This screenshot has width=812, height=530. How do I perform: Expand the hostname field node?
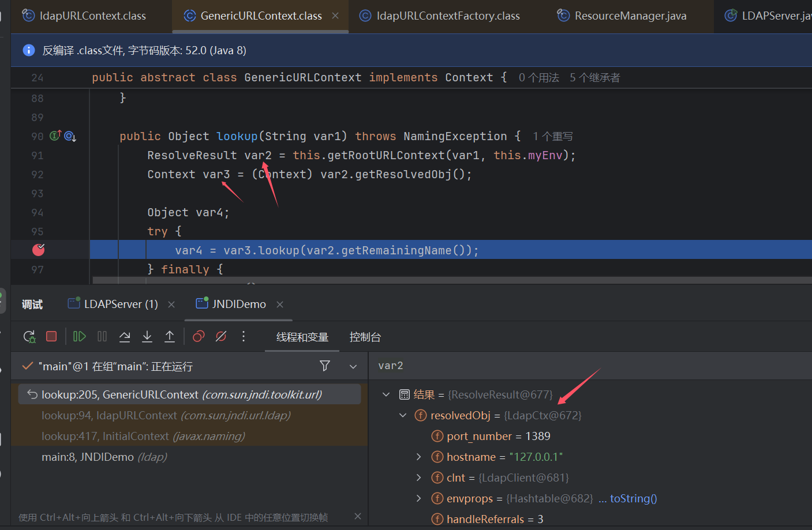pos(419,457)
